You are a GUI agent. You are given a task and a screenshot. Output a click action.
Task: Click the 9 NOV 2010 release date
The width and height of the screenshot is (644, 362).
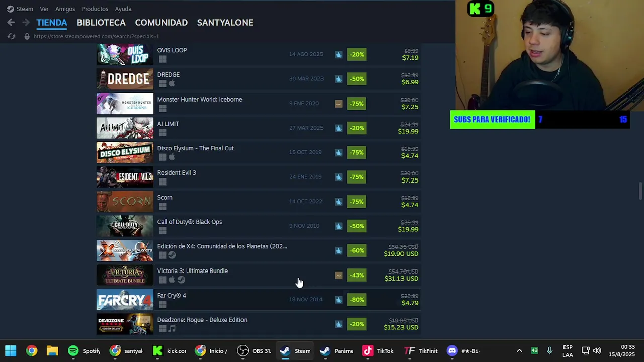coord(304,226)
